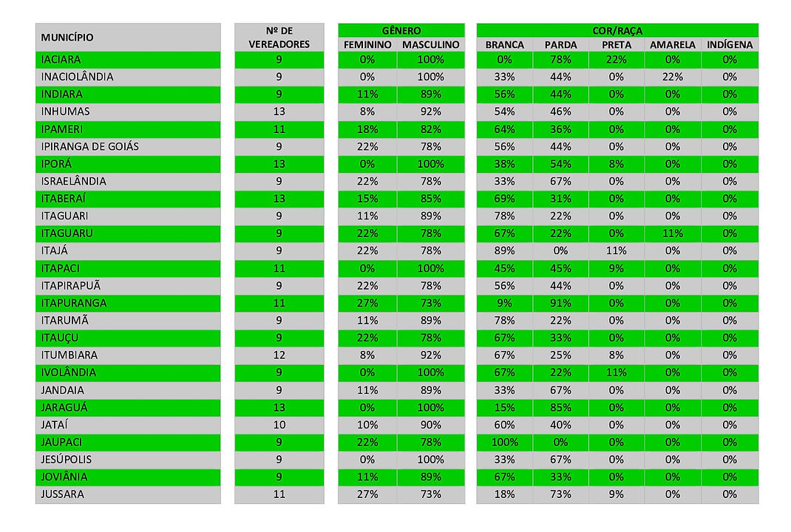
Task: Click the BRANCA column header
Action: pyautogui.click(x=504, y=44)
